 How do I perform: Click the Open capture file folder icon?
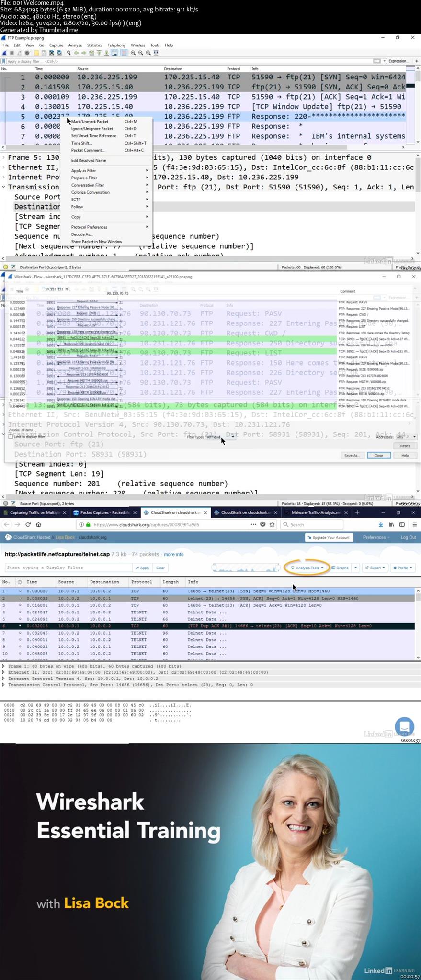click(x=36, y=53)
